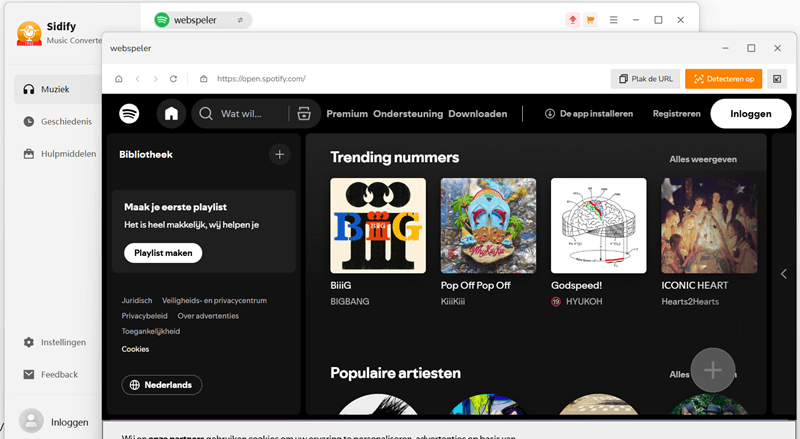Click the orange Detecteren op button
800x439 pixels.
[723, 79]
